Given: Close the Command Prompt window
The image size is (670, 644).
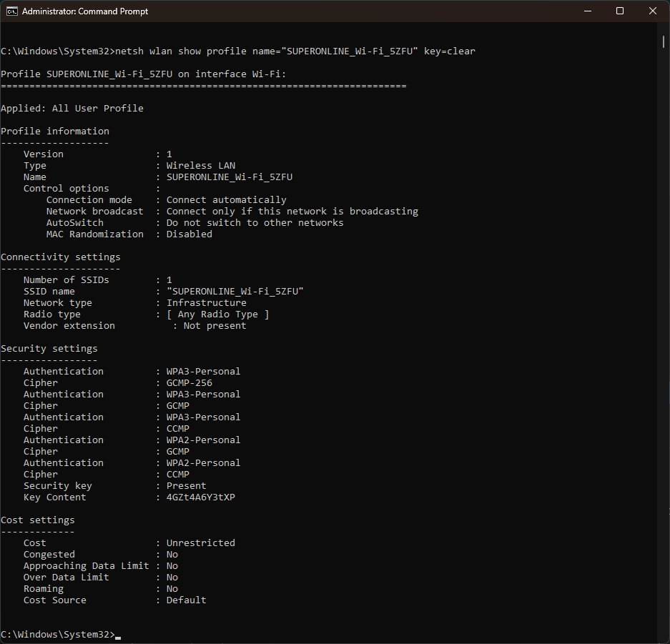Looking at the screenshot, I should (653, 11).
